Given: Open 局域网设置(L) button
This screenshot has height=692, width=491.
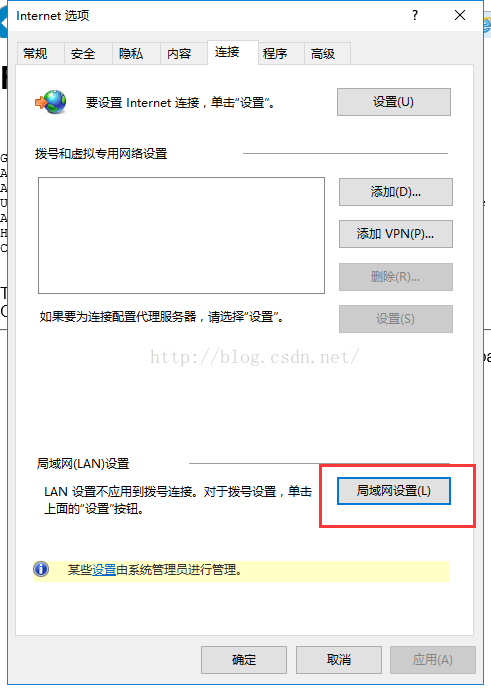Looking at the screenshot, I should pyautogui.click(x=394, y=491).
